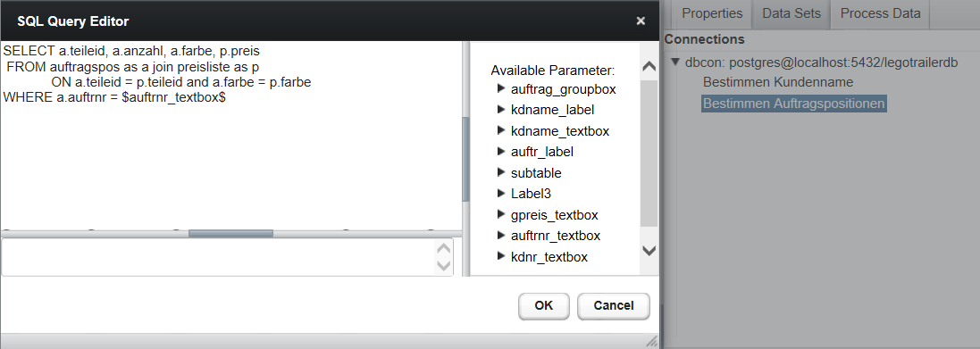Expand the auftrnr_textbox parameter node

[x=500, y=236]
